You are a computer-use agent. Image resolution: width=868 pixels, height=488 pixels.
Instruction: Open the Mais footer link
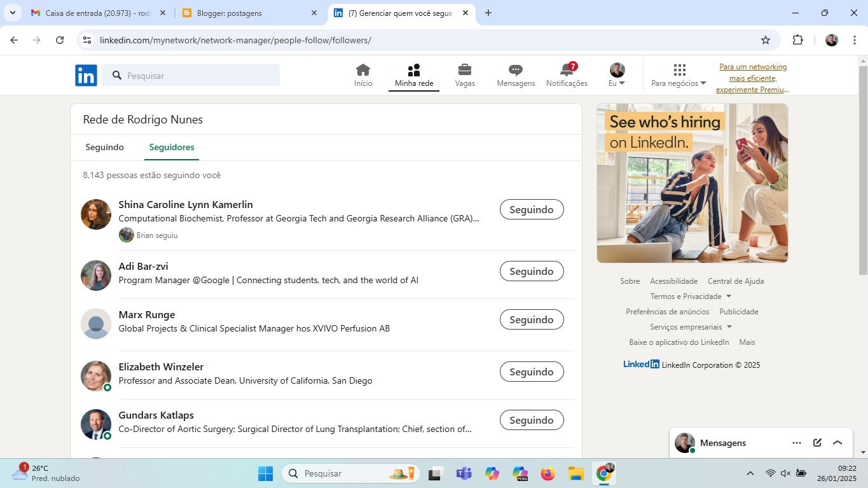[x=747, y=342]
